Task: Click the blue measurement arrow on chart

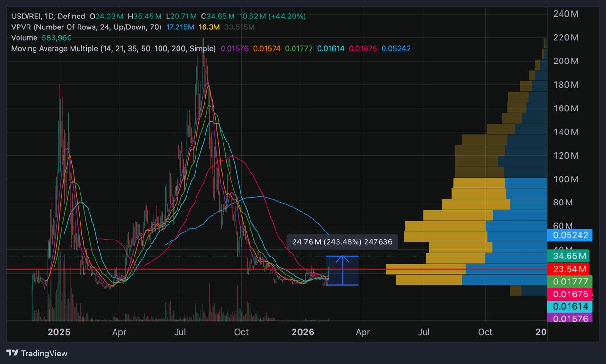Action: (342, 270)
